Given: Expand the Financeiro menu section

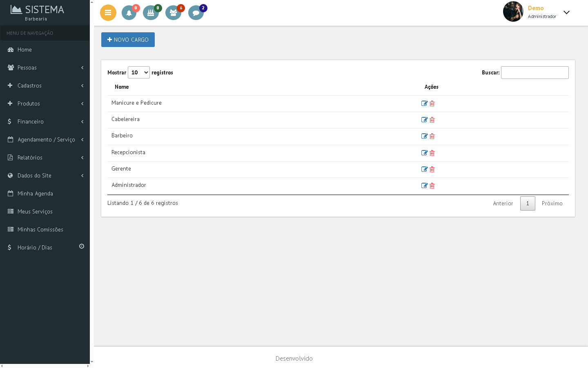Looking at the screenshot, I should click(45, 121).
